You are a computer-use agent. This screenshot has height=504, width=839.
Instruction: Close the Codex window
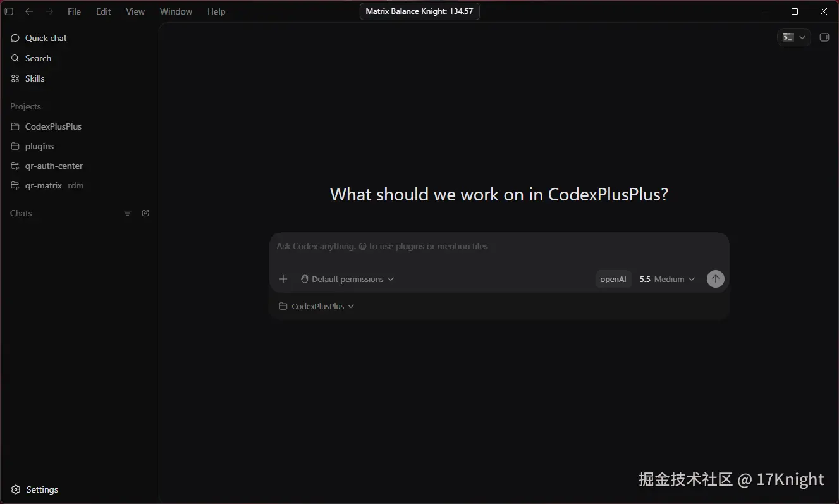tap(824, 11)
